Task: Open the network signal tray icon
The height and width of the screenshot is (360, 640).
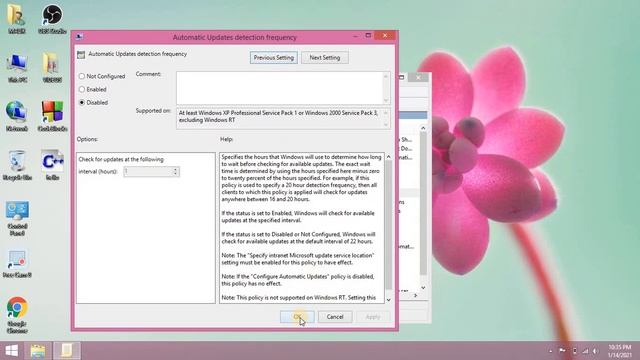Action: tap(585, 351)
